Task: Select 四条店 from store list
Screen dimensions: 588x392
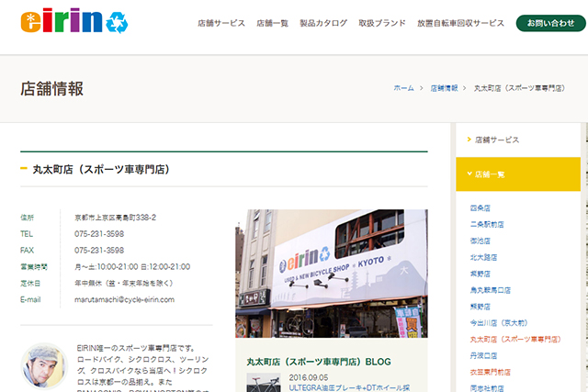Action: 480,207
